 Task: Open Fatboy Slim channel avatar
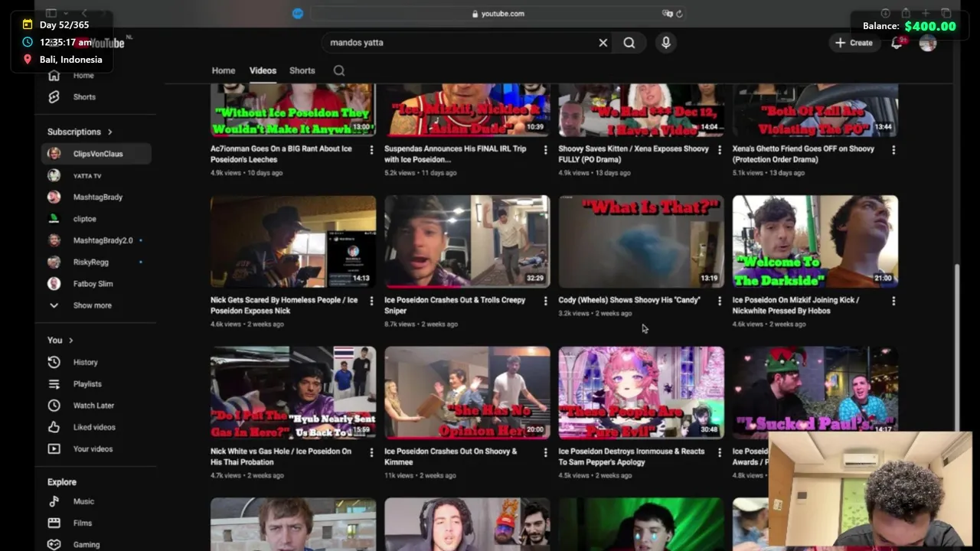54,284
